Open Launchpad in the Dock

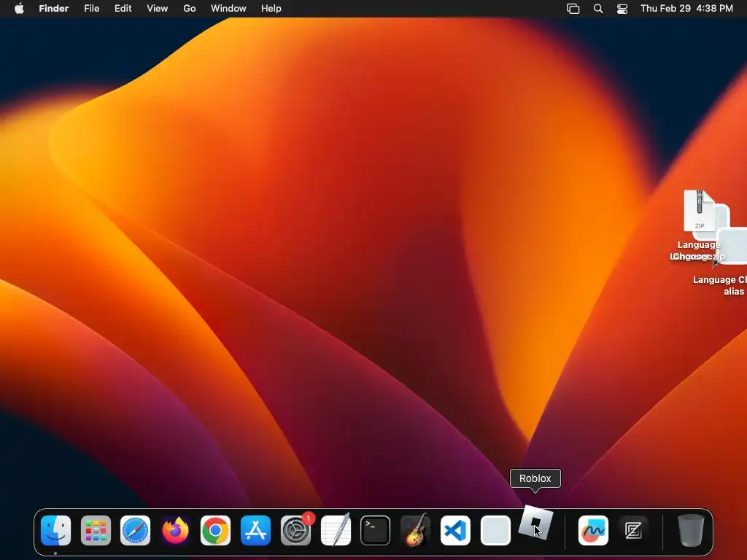[x=96, y=530]
